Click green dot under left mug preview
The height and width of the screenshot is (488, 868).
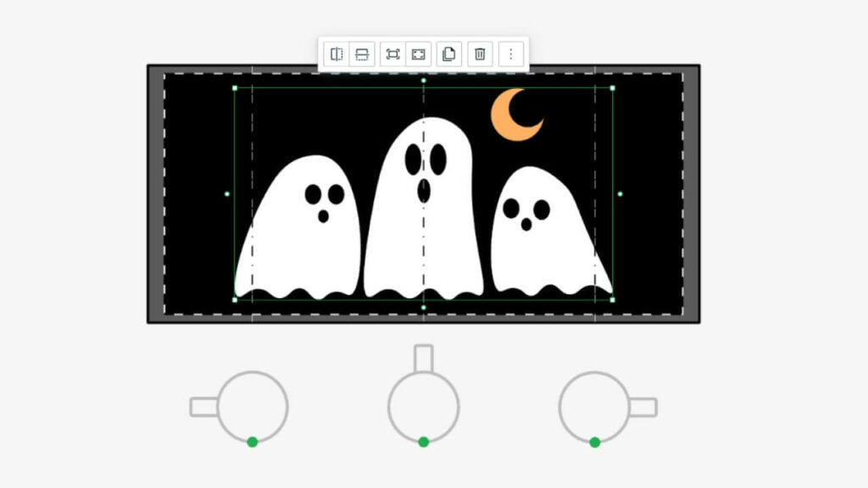[x=252, y=442]
